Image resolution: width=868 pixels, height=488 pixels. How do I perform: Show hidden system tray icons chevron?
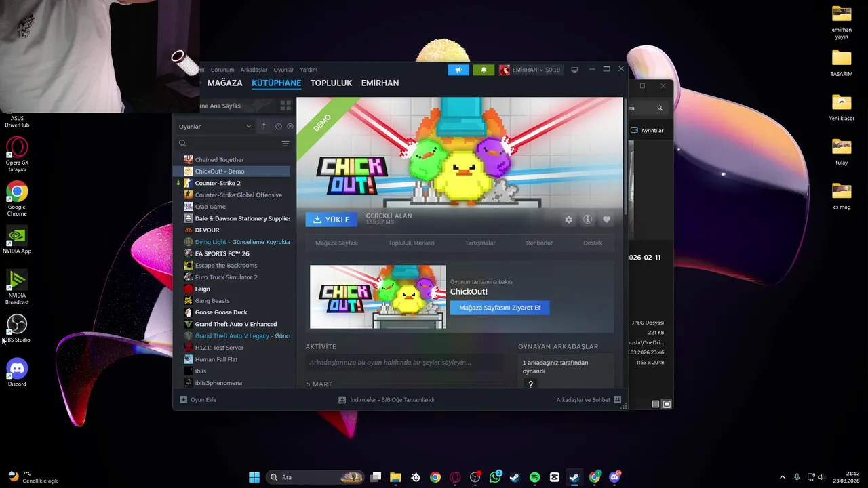[782, 477]
